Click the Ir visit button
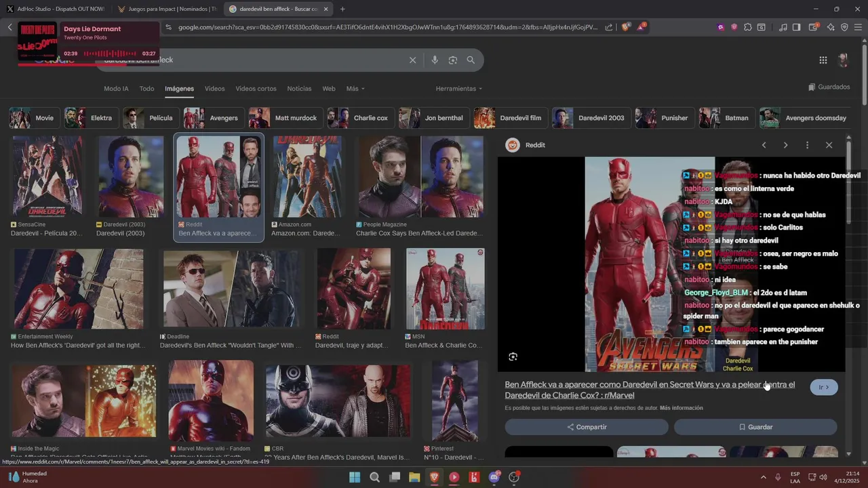 824,387
